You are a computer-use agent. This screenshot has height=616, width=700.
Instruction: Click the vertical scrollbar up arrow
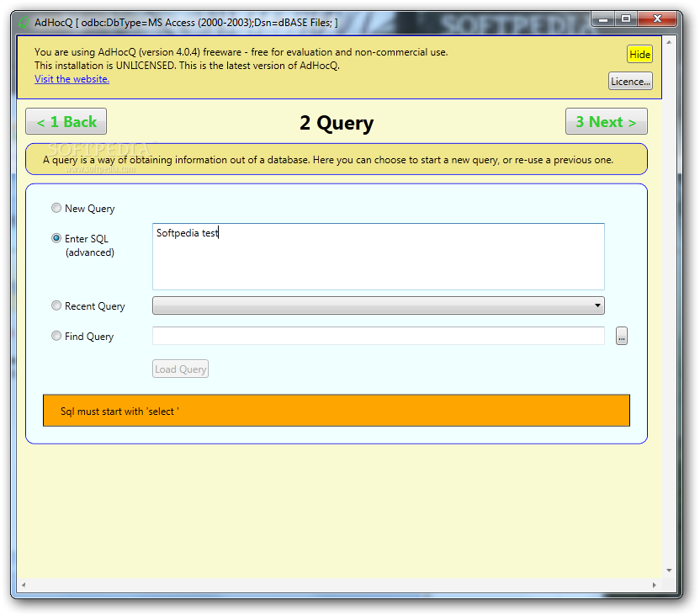tap(669, 42)
